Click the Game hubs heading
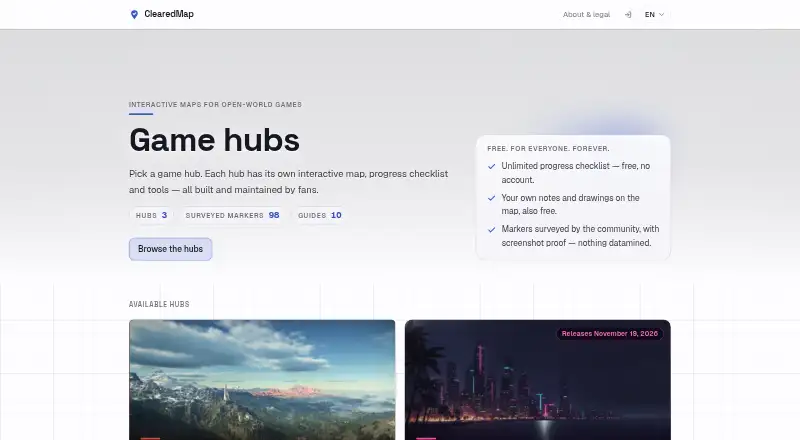Viewport: 800px width, 440px height. (x=214, y=140)
